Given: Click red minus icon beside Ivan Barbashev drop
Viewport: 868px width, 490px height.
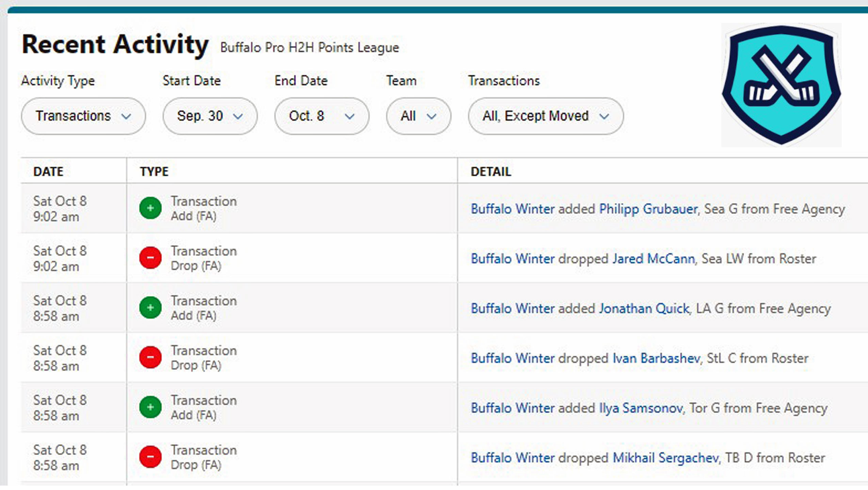Looking at the screenshot, I should (x=150, y=357).
